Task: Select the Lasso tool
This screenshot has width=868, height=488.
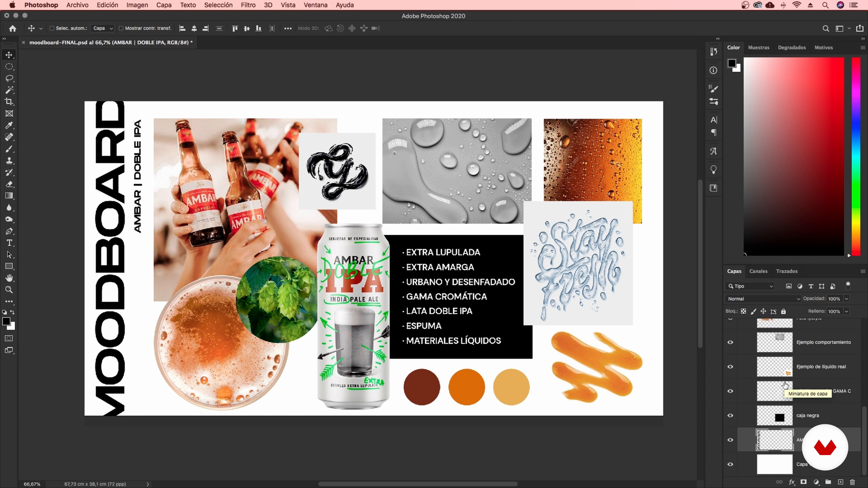Action: coord(9,78)
